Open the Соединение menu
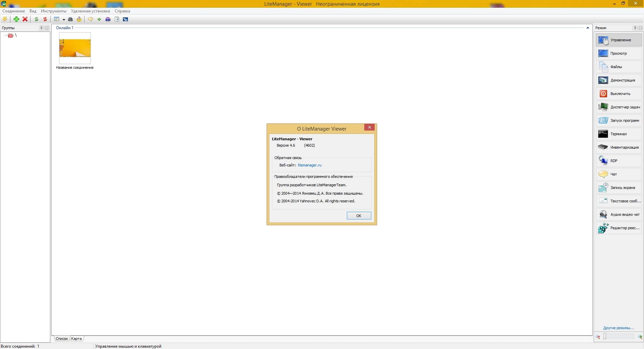644x349 pixels. tap(14, 11)
